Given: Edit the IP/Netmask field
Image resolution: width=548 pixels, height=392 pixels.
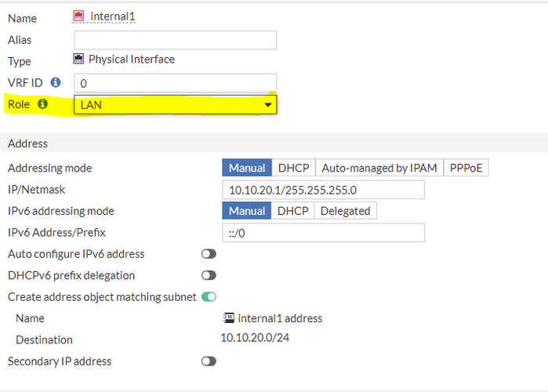Looking at the screenshot, I should (x=323, y=190).
